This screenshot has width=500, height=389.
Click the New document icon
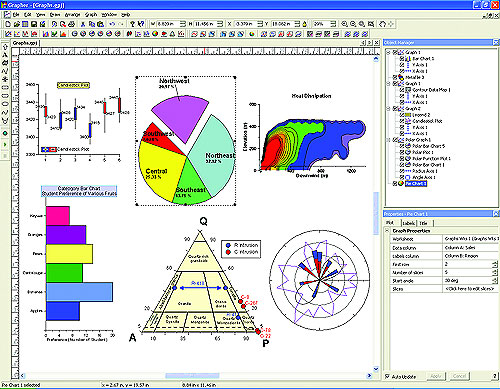pyautogui.click(x=8, y=24)
